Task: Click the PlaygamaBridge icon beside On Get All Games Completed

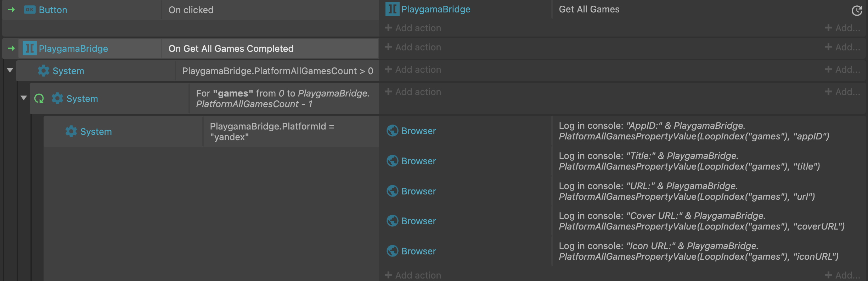Action: 29,48
